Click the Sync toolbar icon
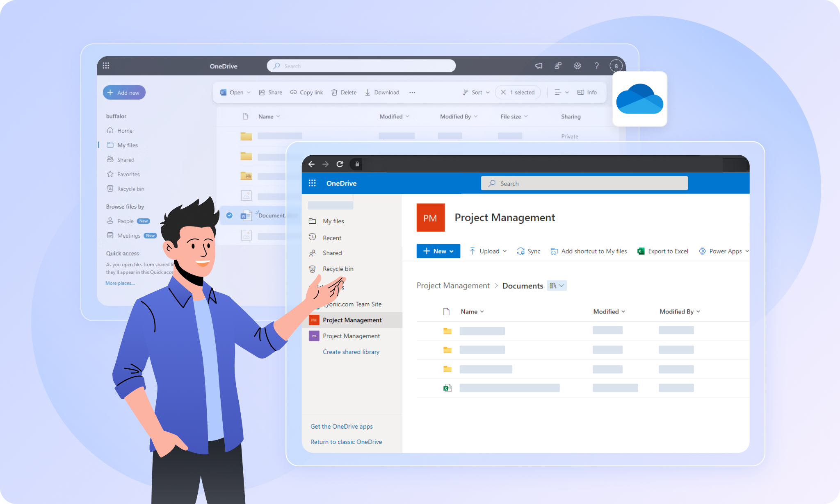The height and width of the screenshot is (504, 840). (x=528, y=251)
